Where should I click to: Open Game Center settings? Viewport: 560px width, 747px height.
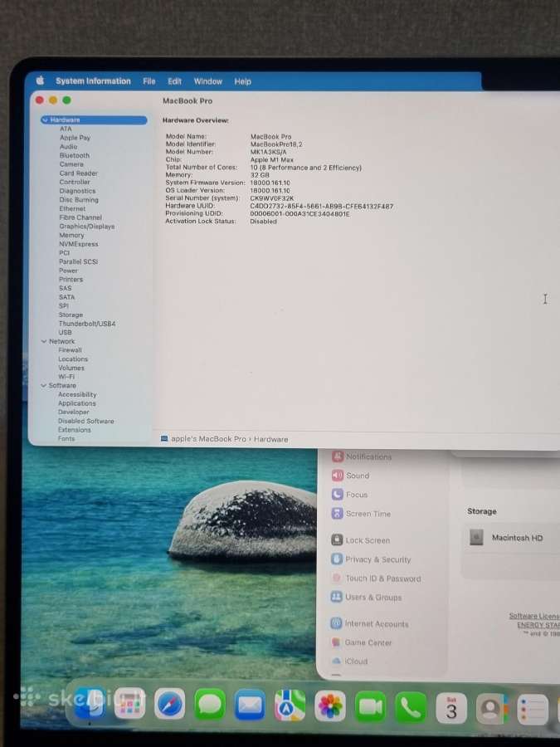pyautogui.click(x=362, y=642)
